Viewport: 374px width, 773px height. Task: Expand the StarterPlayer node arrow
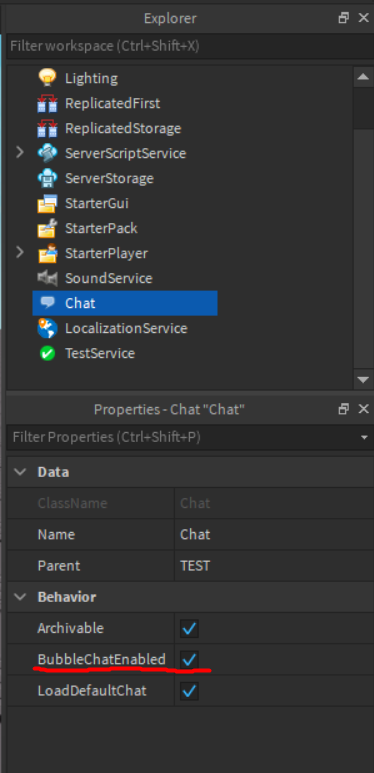tap(20, 252)
